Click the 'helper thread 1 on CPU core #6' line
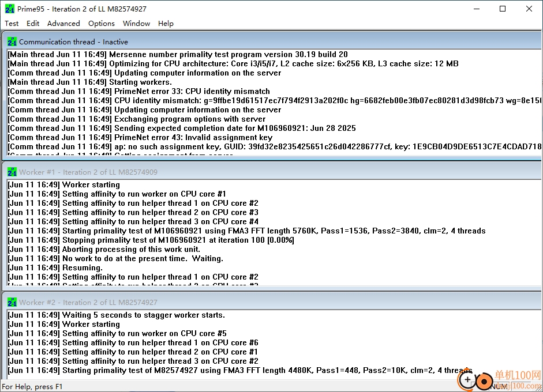This screenshot has height=392, width=543. [133, 343]
